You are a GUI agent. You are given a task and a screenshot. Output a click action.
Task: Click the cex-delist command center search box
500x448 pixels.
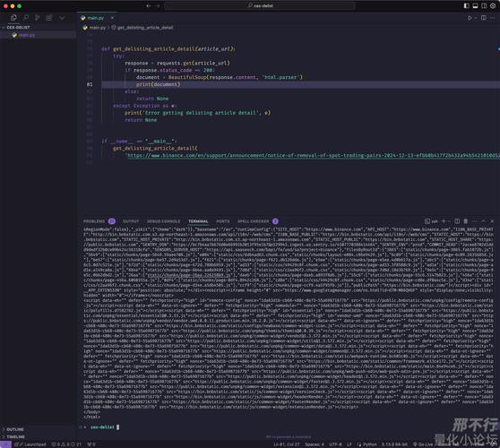coord(260,5)
